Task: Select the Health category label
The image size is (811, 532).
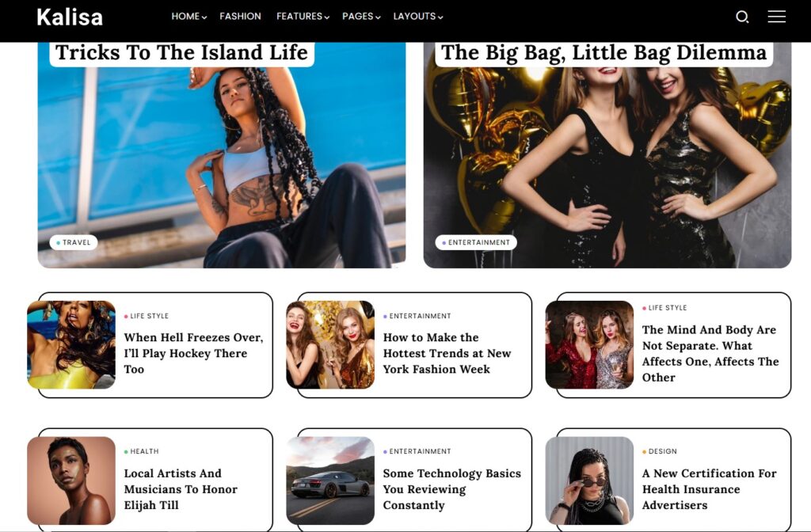Action: pyautogui.click(x=144, y=451)
